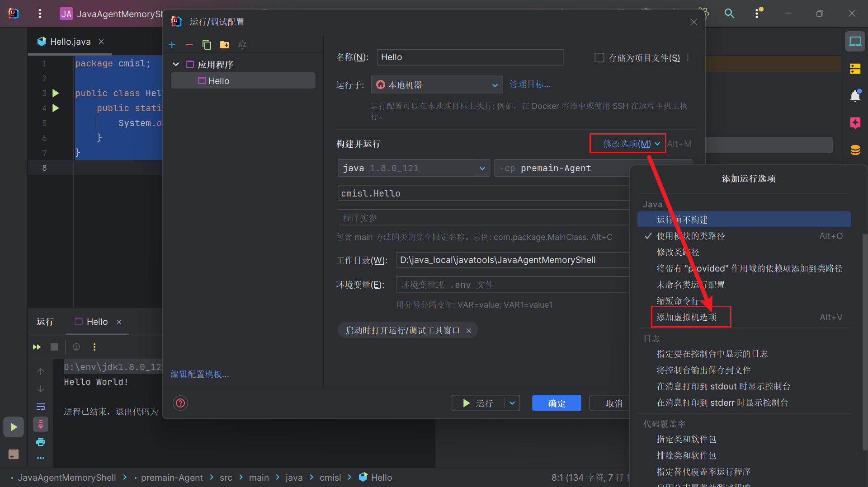The height and width of the screenshot is (487, 868).
Task: Close the Hello run tab
Action: pyautogui.click(x=119, y=322)
